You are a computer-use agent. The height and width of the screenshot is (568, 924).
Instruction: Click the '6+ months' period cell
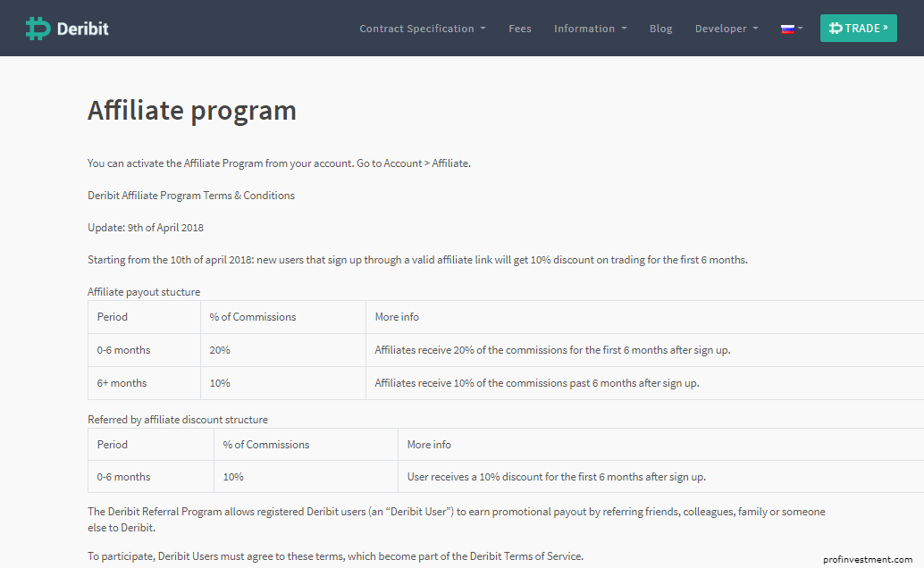[145, 383]
